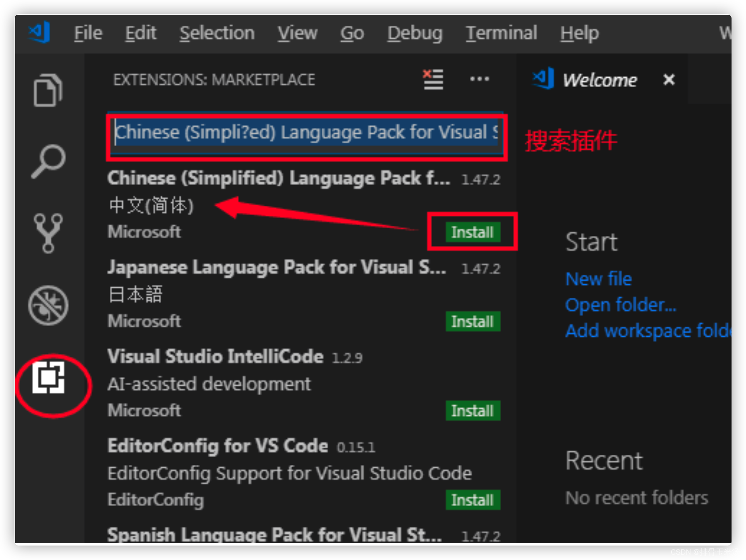Click the New file link

tap(598, 279)
